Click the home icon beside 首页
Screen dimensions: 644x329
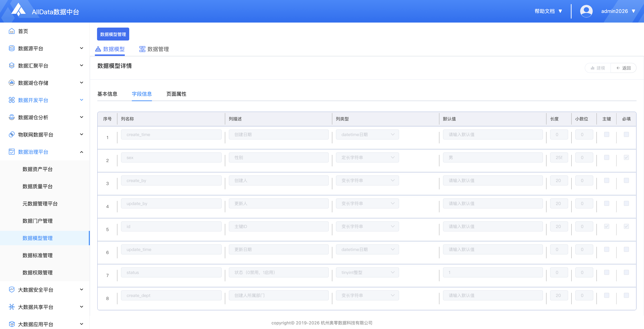pyautogui.click(x=11, y=31)
